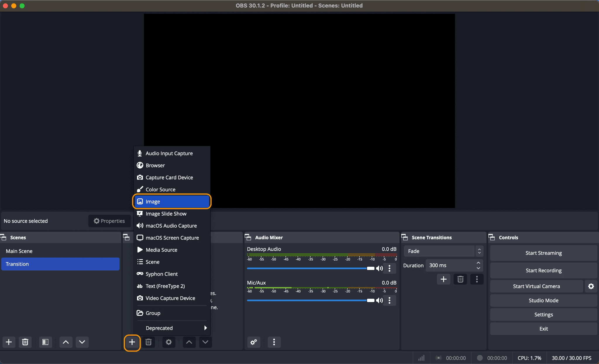Click the Sources dock panel icon
The height and width of the screenshot is (364, 599).
point(126,237)
